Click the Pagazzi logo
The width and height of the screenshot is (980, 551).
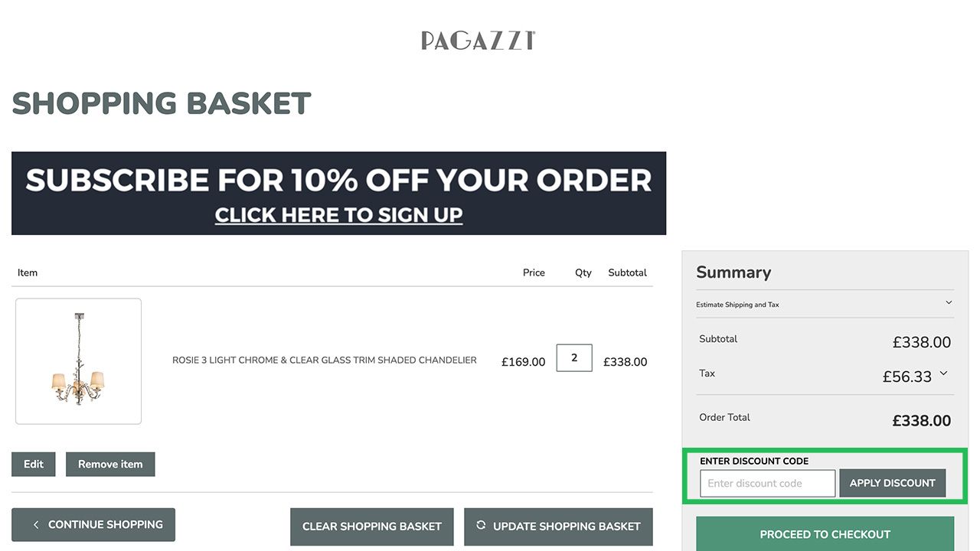tap(479, 40)
